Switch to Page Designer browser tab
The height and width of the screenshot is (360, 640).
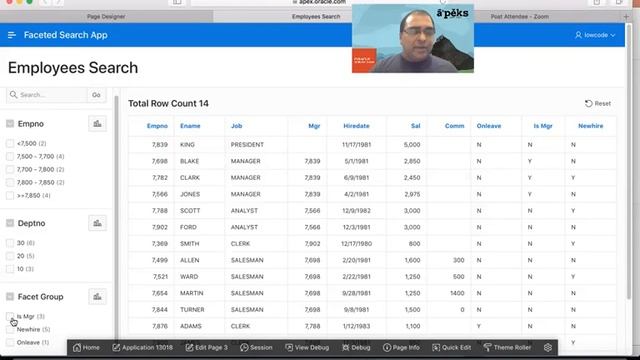[x=106, y=17]
